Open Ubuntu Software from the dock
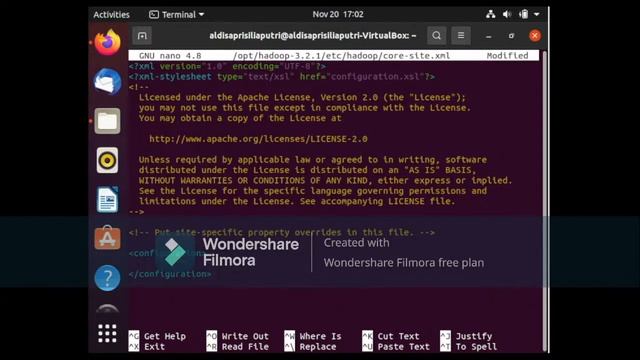640x360 pixels. [107, 238]
